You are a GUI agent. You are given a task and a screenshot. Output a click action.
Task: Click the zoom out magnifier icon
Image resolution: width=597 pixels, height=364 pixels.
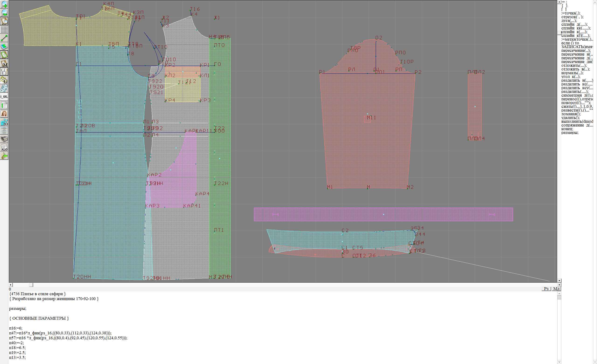pyautogui.click(x=4, y=13)
